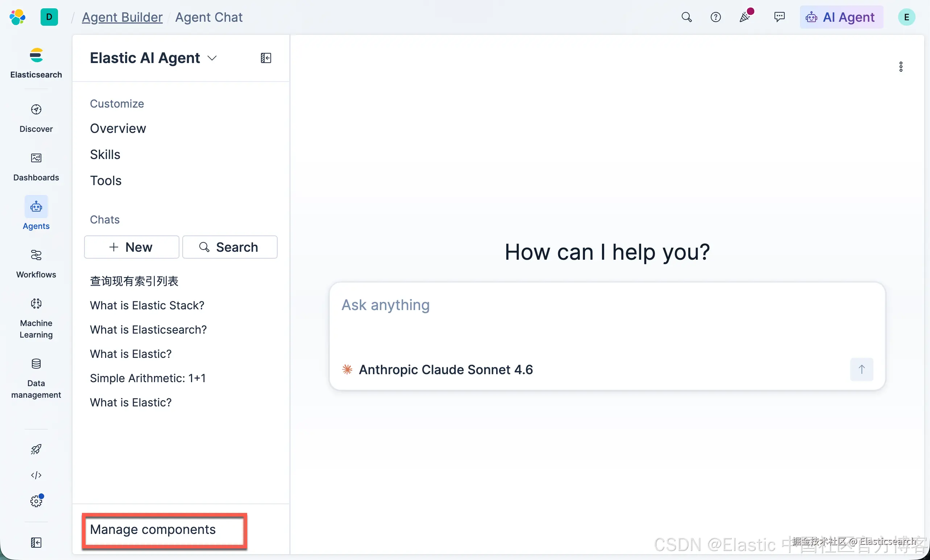This screenshot has width=930, height=560.
Task: Open the D space selector avatar
Action: click(49, 17)
